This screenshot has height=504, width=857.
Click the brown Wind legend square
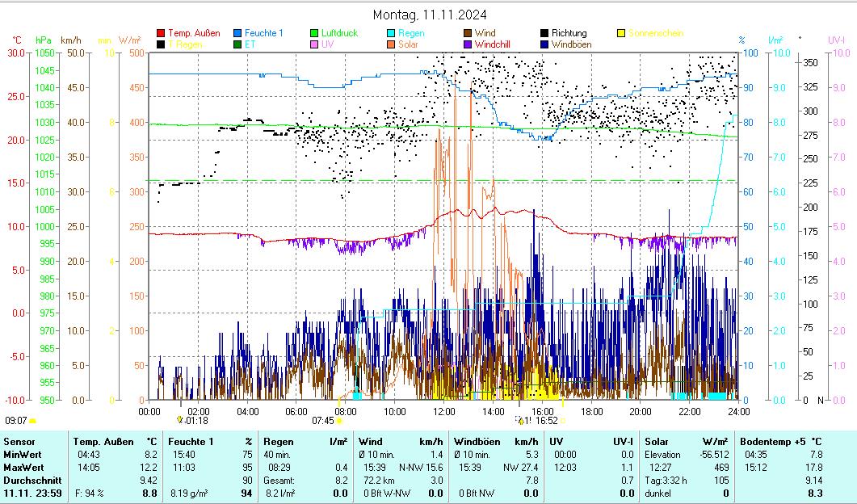[x=468, y=34]
